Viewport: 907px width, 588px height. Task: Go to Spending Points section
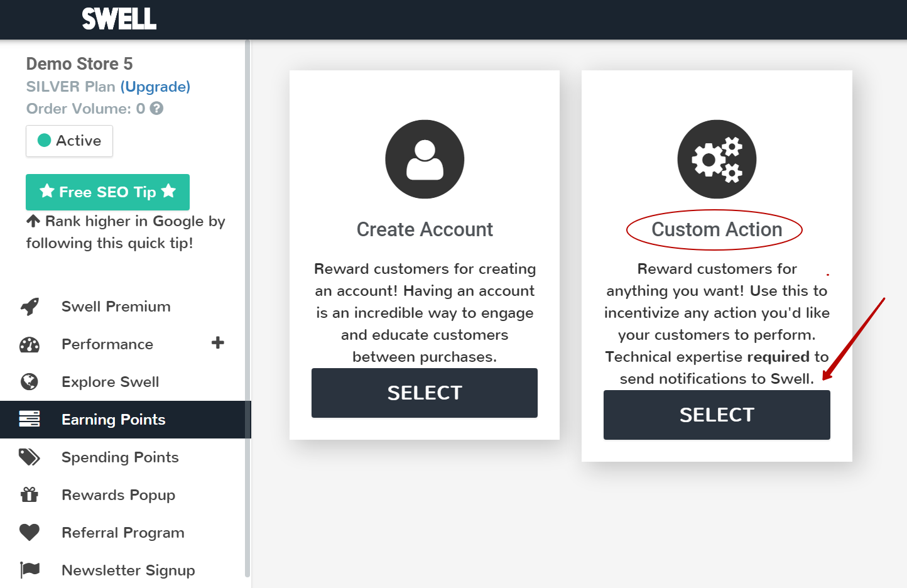point(120,457)
